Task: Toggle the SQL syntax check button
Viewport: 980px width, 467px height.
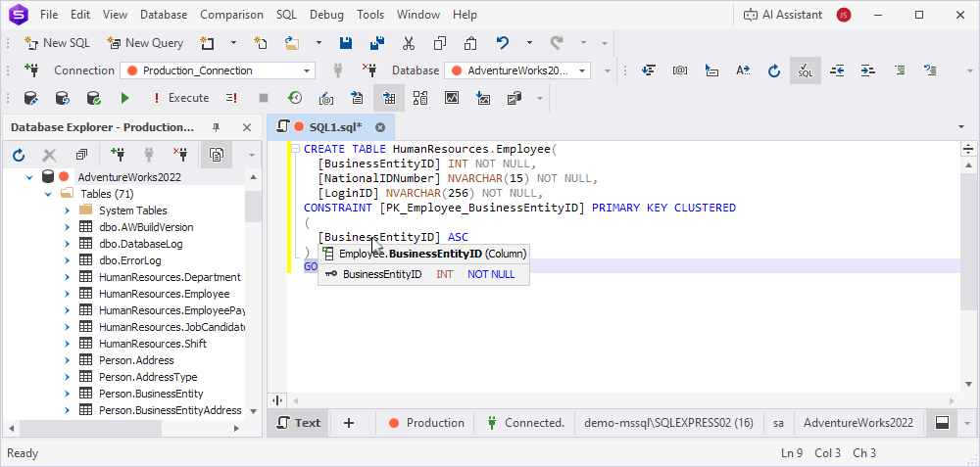Action: (x=805, y=70)
